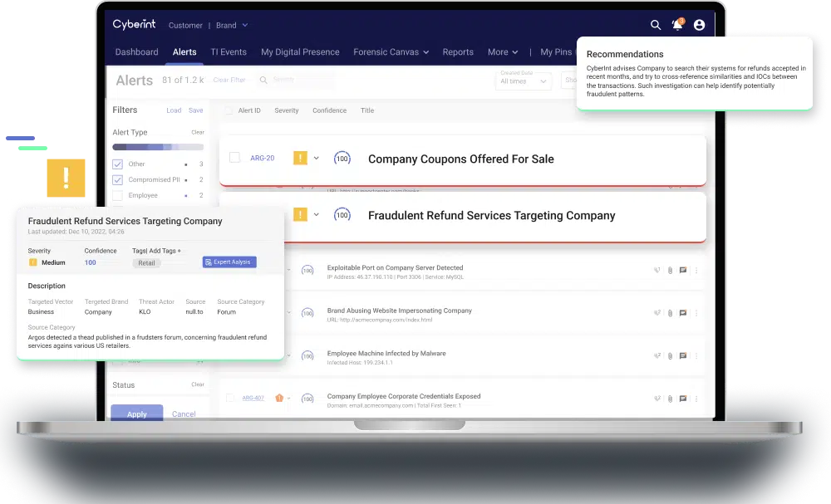The height and width of the screenshot is (504, 831).
Task: Open three-dot menu on Employee Machine alert
Action: [x=696, y=355]
